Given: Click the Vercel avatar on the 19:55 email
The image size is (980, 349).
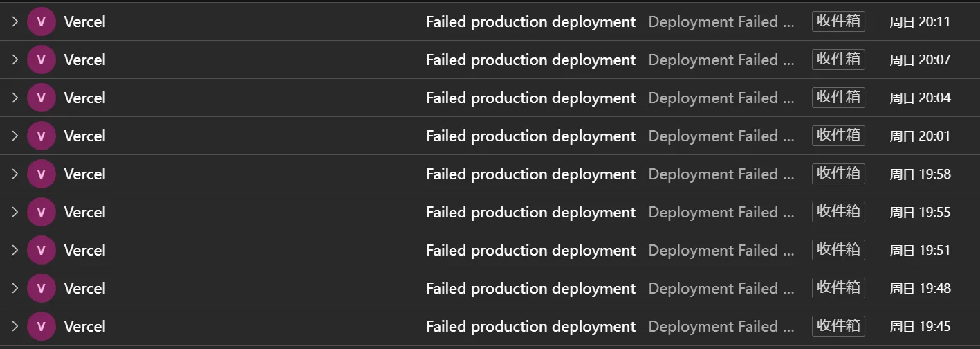Looking at the screenshot, I should click(41, 212).
